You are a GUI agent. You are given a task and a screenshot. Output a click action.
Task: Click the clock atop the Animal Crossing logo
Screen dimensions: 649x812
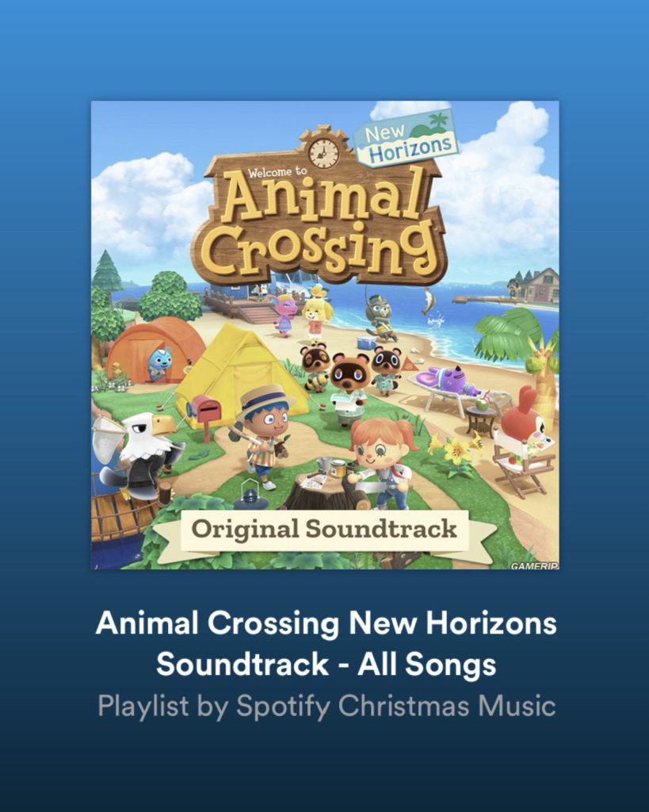(323, 153)
